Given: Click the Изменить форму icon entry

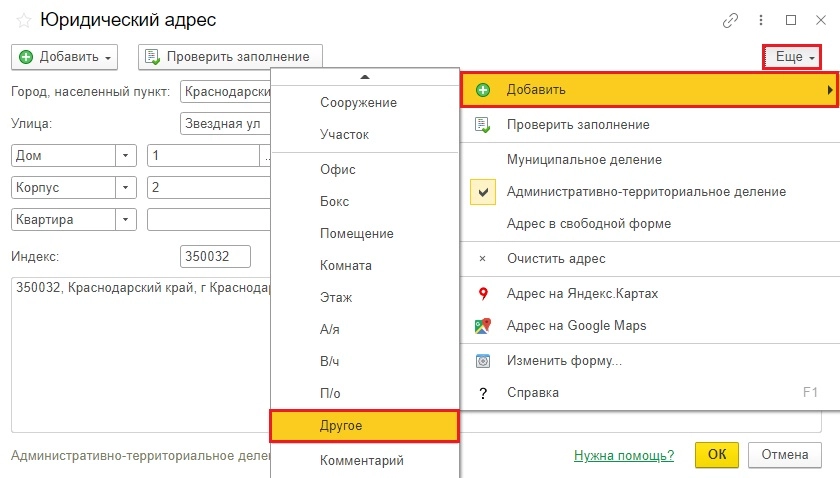Looking at the screenshot, I should click(483, 361).
